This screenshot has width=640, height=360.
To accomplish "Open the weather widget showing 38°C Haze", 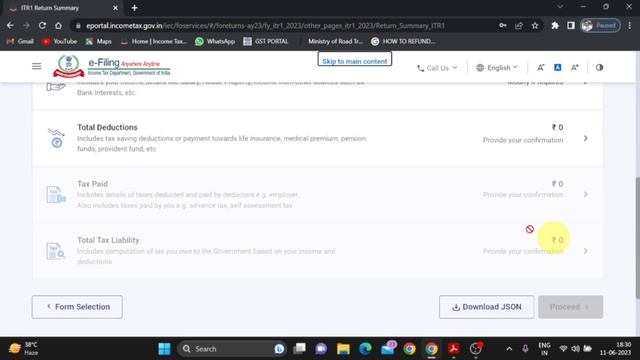I will pos(23,349).
